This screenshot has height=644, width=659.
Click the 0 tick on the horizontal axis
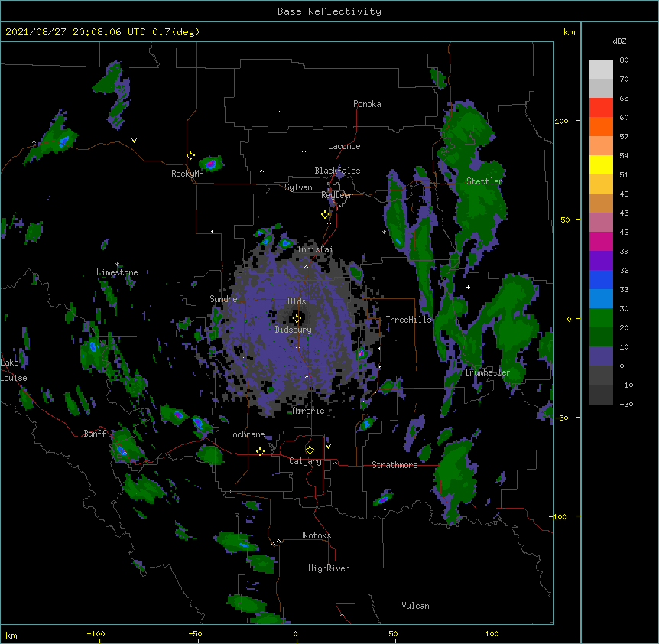pyautogui.click(x=295, y=634)
